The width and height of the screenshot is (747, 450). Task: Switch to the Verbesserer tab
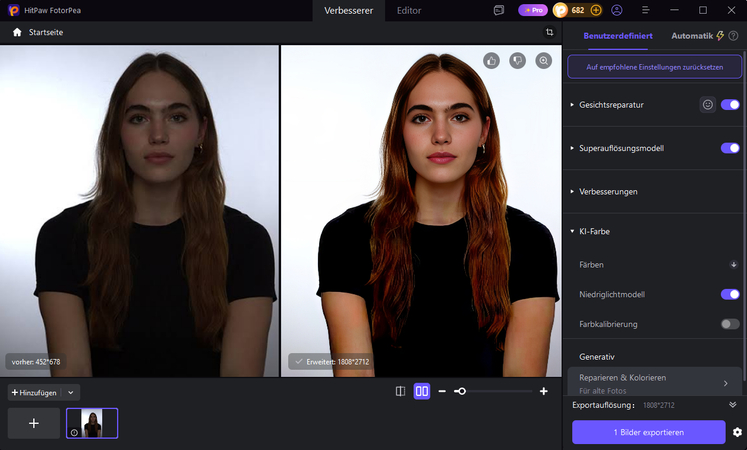(x=349, y=10)
